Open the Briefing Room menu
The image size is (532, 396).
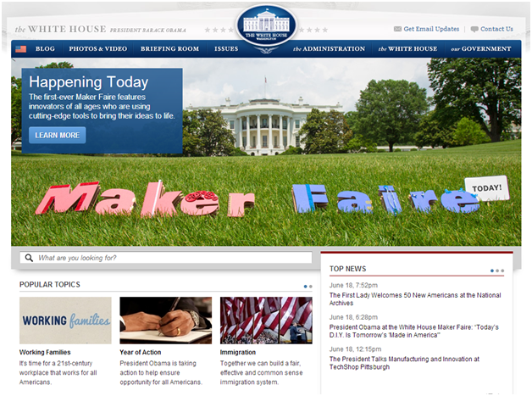tap(169, 49)
